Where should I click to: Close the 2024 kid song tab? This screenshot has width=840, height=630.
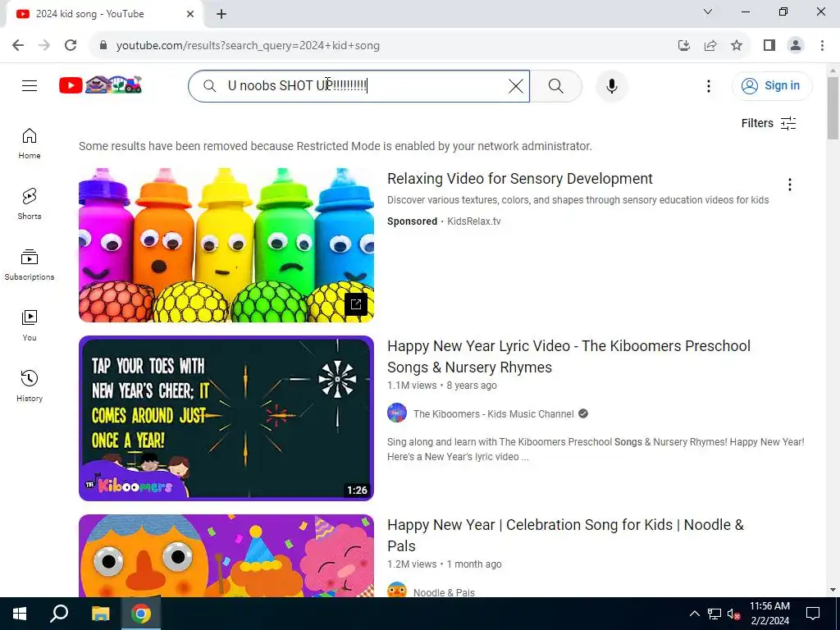(190, 14)
